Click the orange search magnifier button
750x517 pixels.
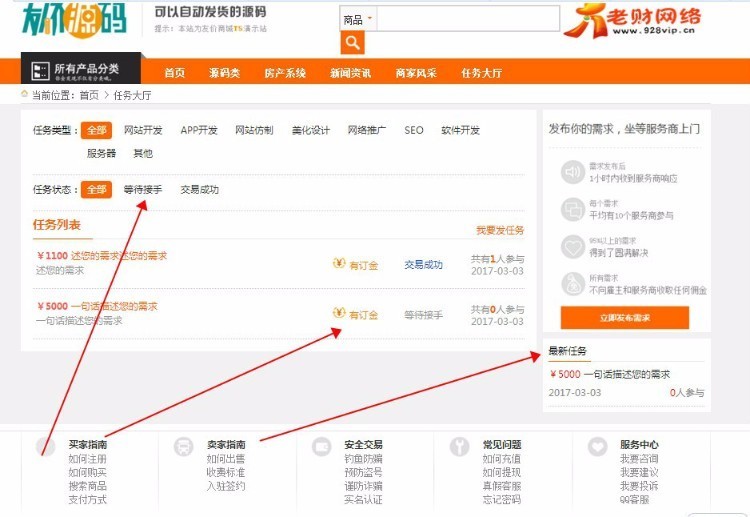click(353, 43)
